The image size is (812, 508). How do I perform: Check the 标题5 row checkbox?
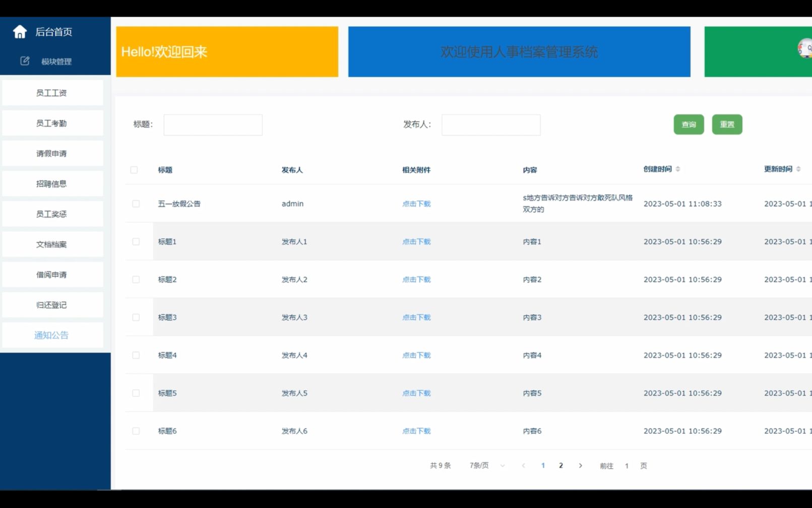point(136,393)
